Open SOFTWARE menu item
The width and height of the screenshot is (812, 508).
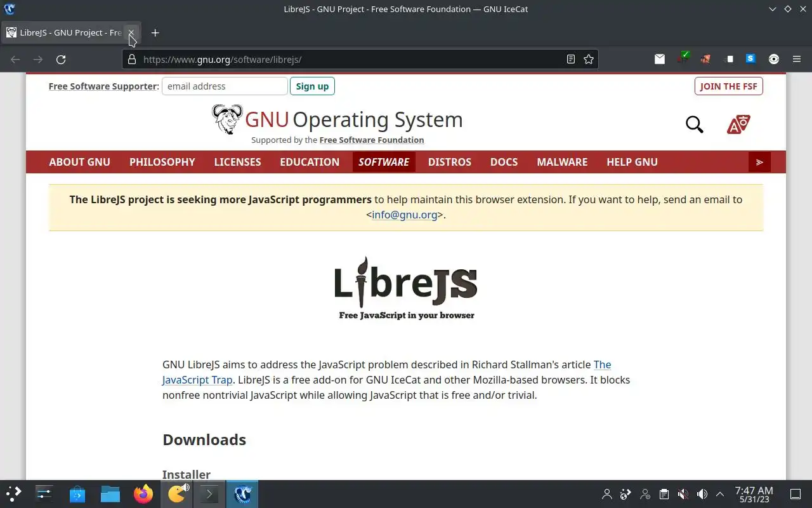(x=384, y=162)
